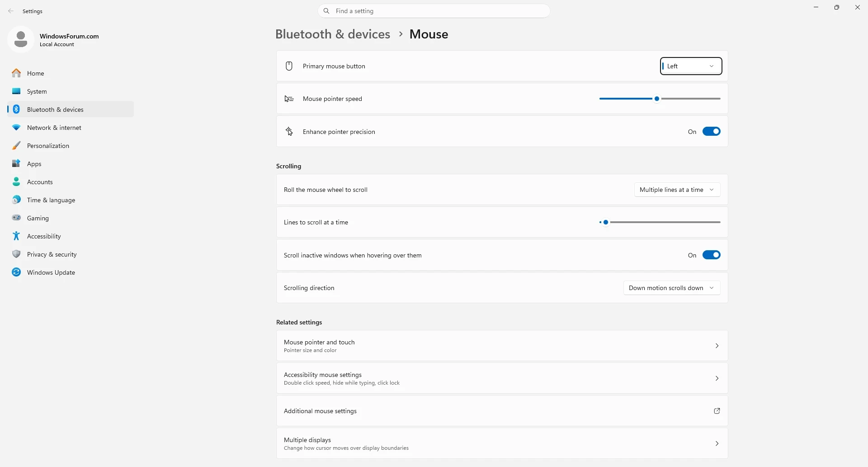Viewport: 868px width, 467px height.
Task: Click the Gaming controller icon
Action: (16, 218)
